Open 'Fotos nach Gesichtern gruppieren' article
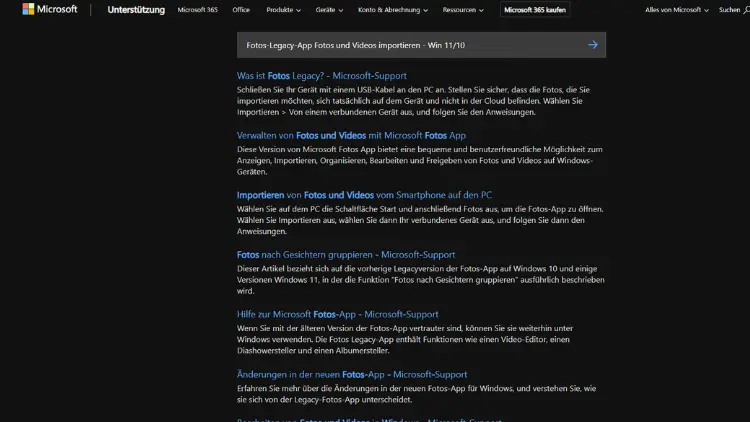750x422 pixels. [345, 254]
